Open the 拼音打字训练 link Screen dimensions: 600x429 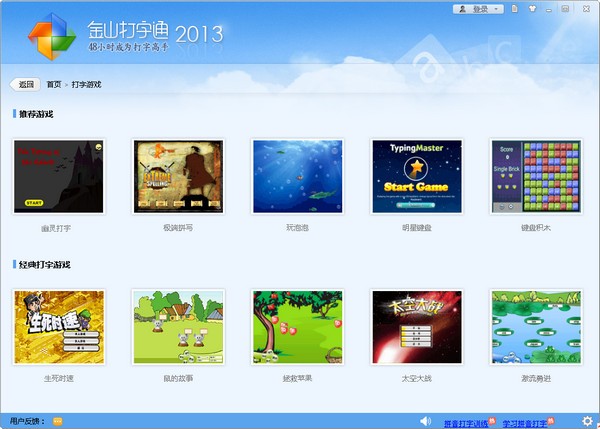466,424
